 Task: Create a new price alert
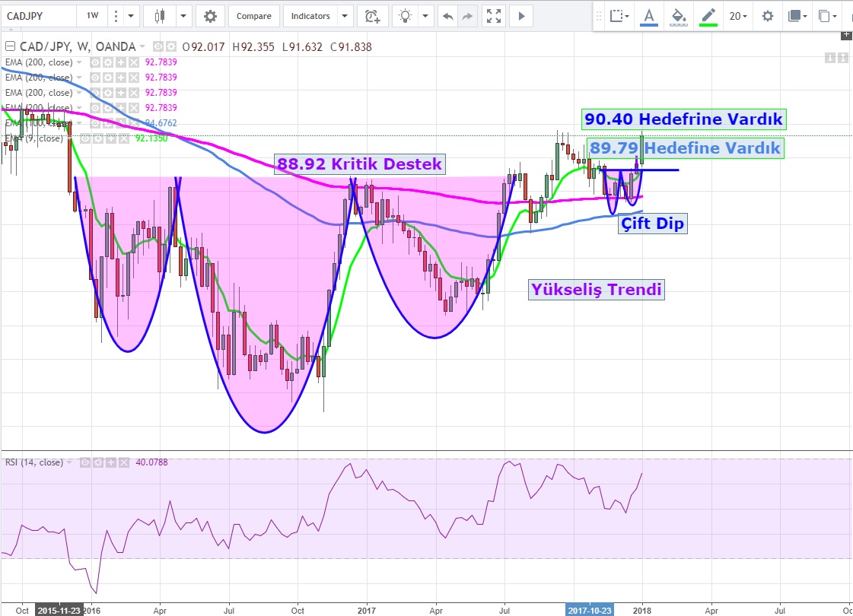[x=371, y=16]
